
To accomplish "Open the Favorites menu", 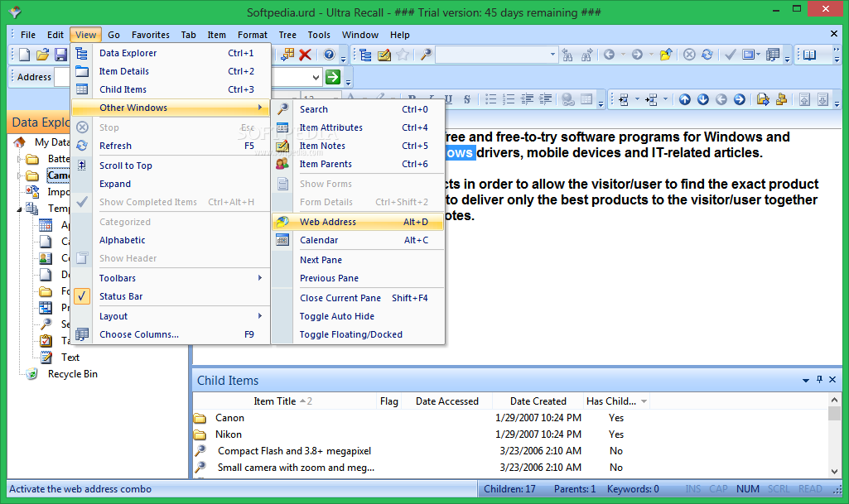I will click(x=151, y=35).
